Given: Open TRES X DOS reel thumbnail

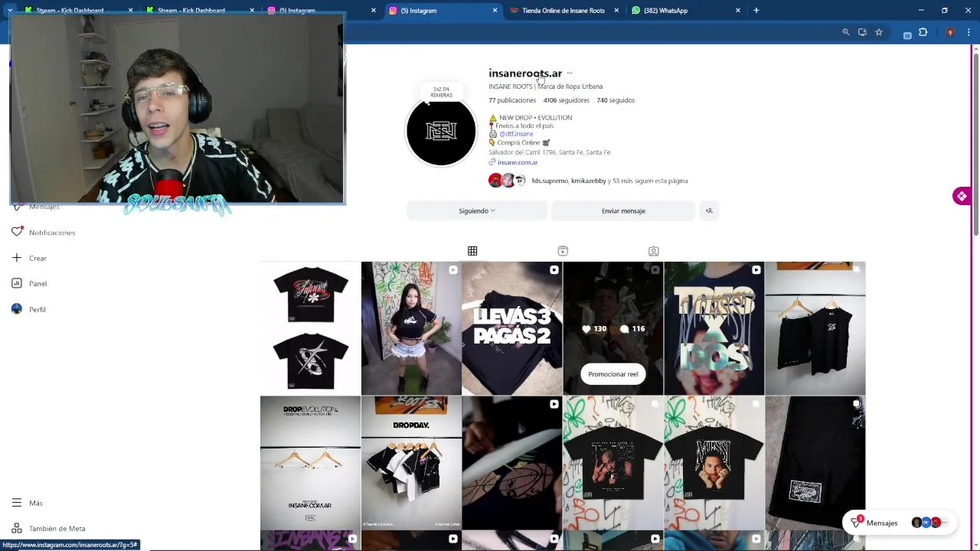Looking at the screenshot, I should 714,328.
